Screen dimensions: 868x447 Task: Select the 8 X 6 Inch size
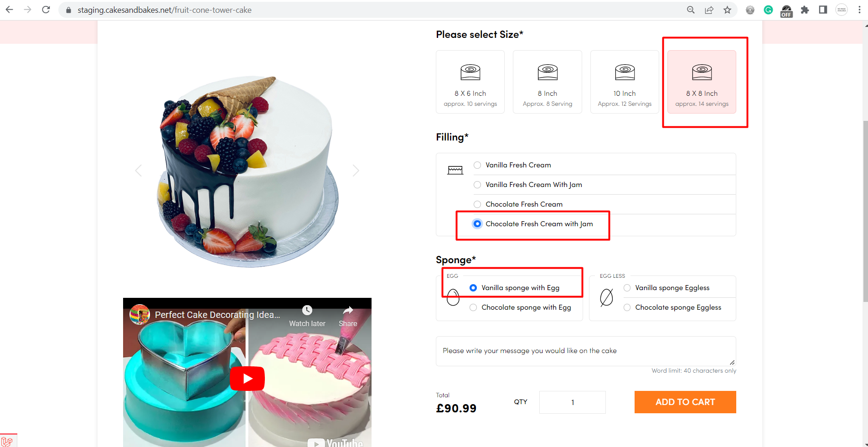coord(470,82)
